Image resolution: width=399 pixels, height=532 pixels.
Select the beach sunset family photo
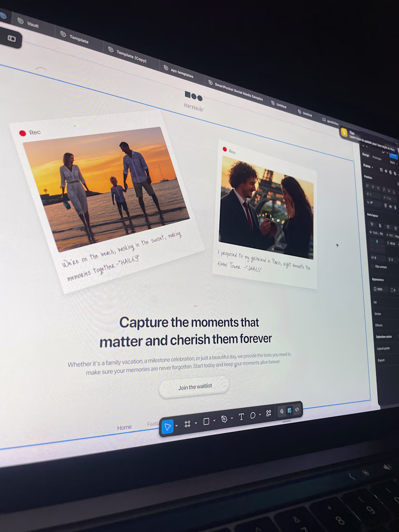click(x=106, y=189)
